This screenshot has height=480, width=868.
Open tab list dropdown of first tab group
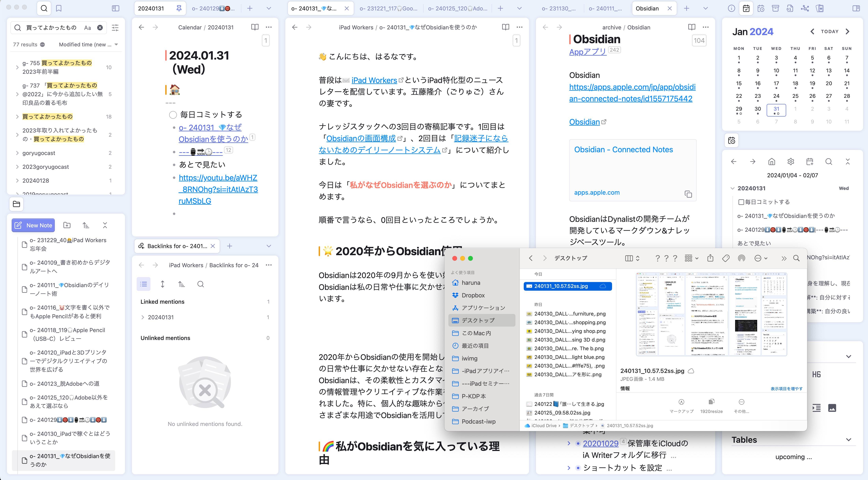click(269, 8)
